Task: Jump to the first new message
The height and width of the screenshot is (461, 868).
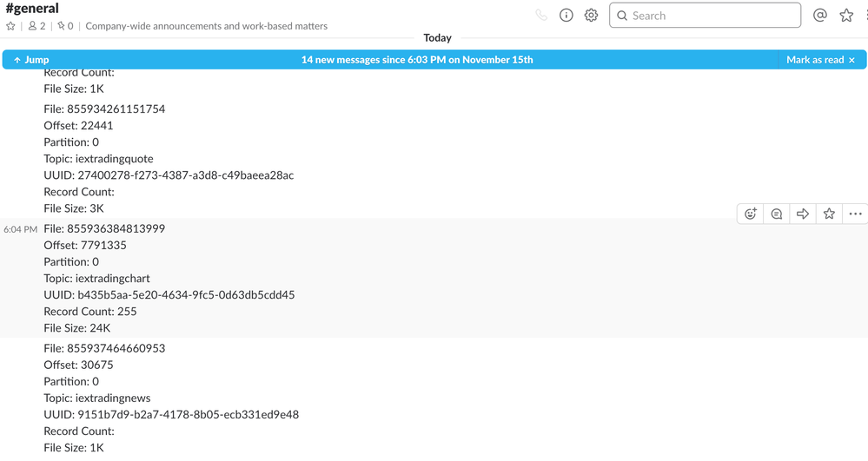Action: [x=31, y=60]
